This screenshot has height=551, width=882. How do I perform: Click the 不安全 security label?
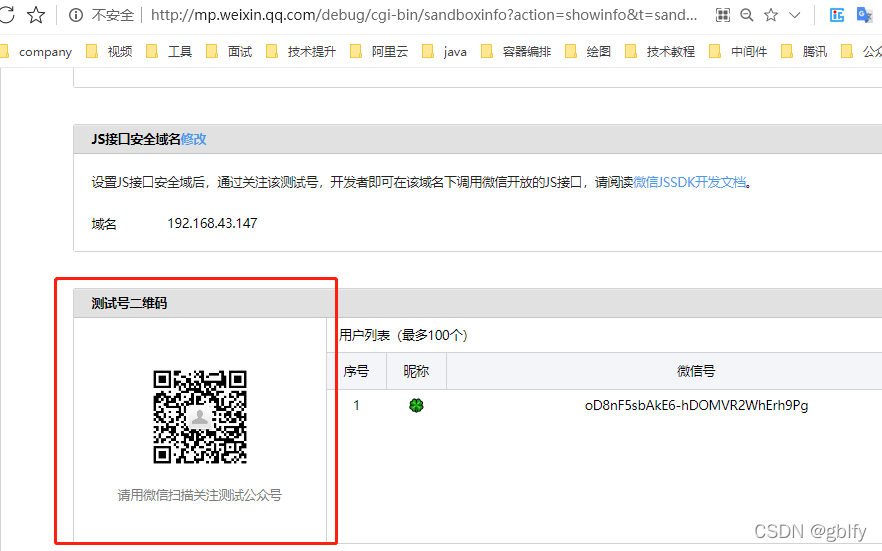coord(113,15)
